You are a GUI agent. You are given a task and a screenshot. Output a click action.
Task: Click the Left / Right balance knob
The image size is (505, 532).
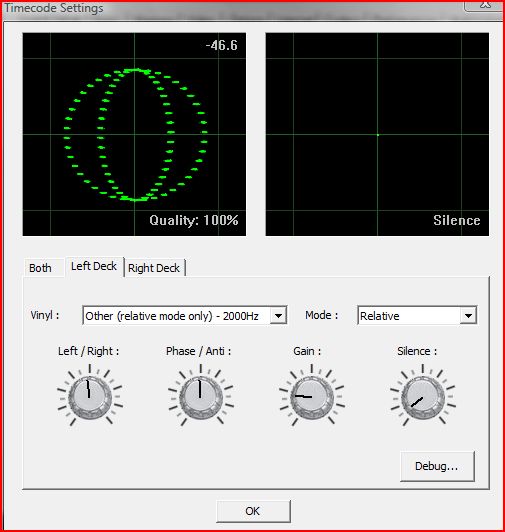tap(90, 397)
